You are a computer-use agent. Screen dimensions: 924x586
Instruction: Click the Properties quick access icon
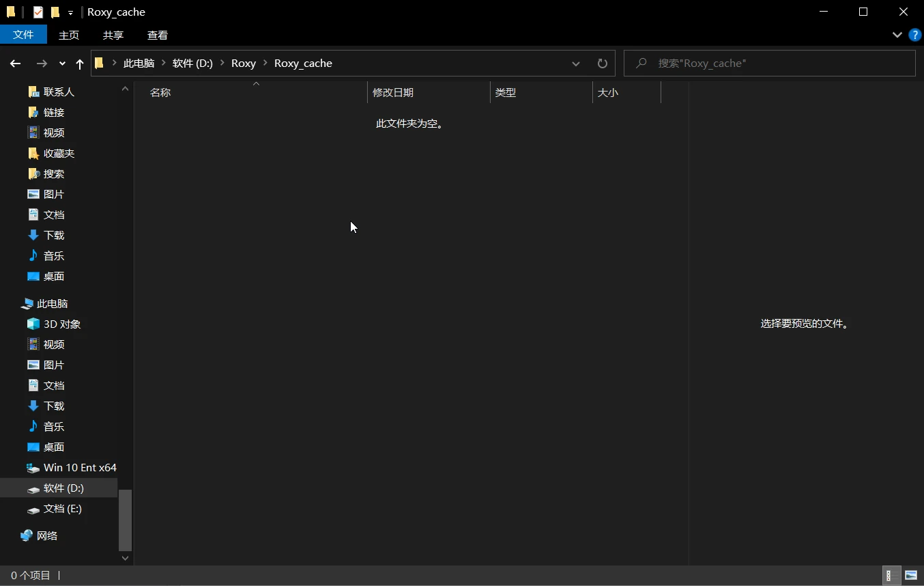tap(38, 12)
